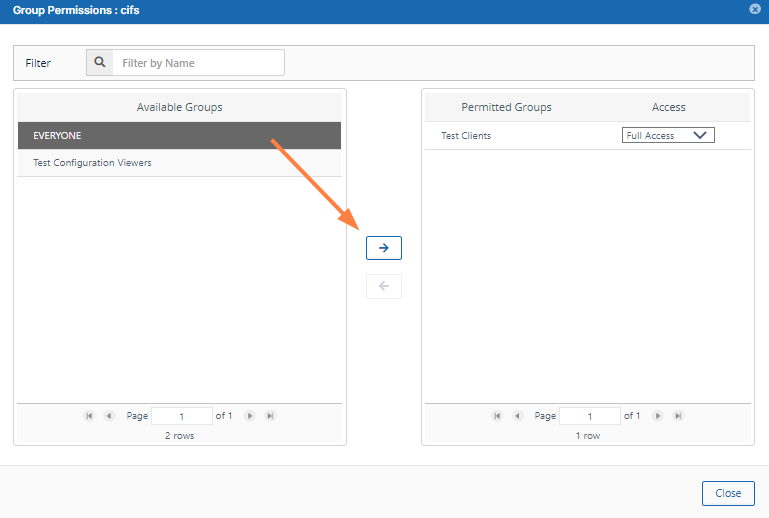This screenshot has height=518, width=769.
Task: Go to previous page of Available Groups
Action: coord(109,416)
